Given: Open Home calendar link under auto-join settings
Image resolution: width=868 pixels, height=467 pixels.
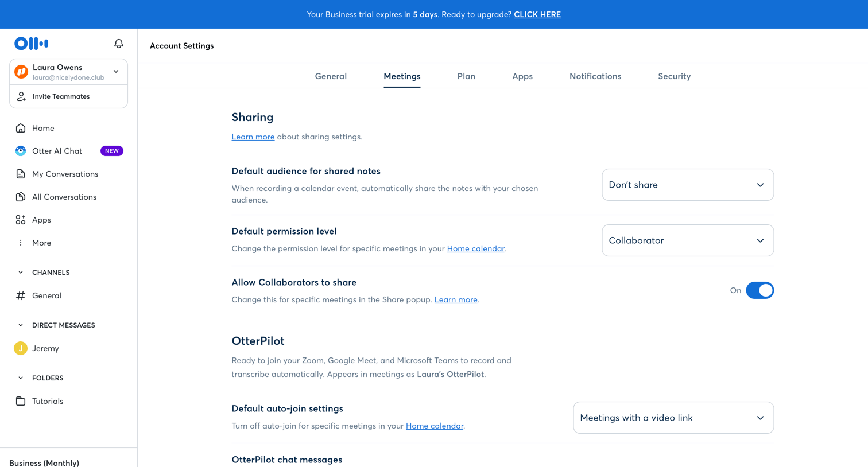Looking at the screenshot, I should pyautogui.click(x=435, y=426).
